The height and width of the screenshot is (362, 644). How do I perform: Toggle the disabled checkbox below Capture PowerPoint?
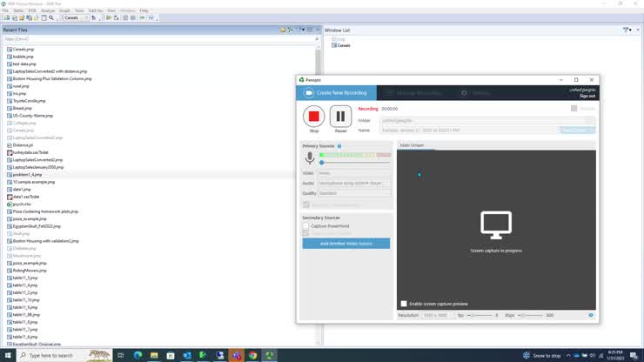pyautogui.click(x=305, y=233)
